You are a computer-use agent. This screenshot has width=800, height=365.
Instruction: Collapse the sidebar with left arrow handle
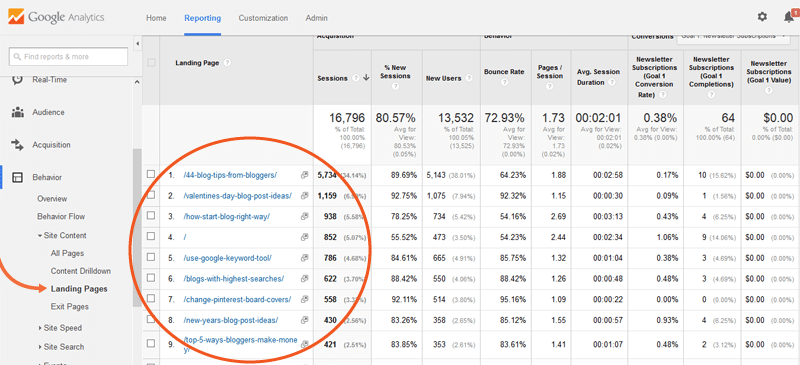137,44
